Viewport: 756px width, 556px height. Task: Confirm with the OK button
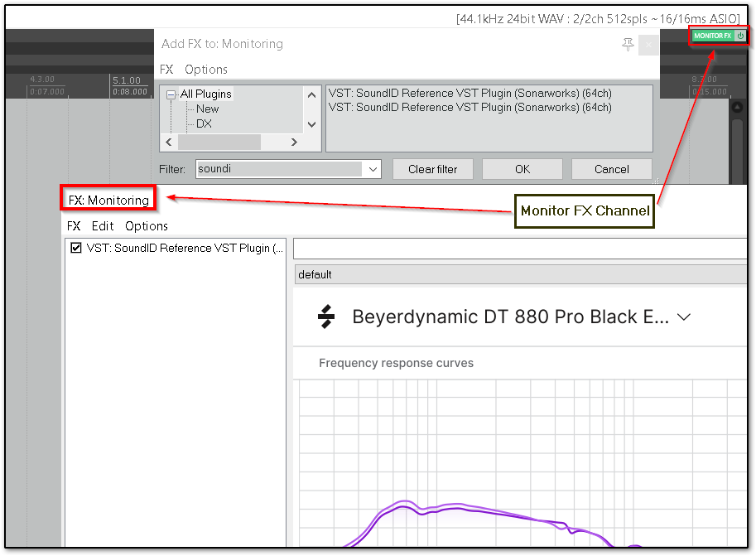click(x=522, y=169)
